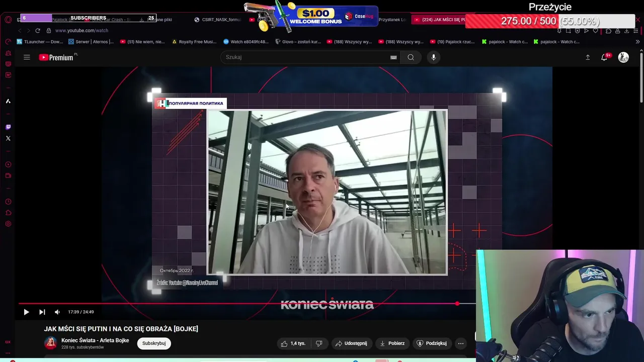This screenshot has height=362, width=644.
Task: Open the YouTube hamburger guide menu
Action: (27, 57)
